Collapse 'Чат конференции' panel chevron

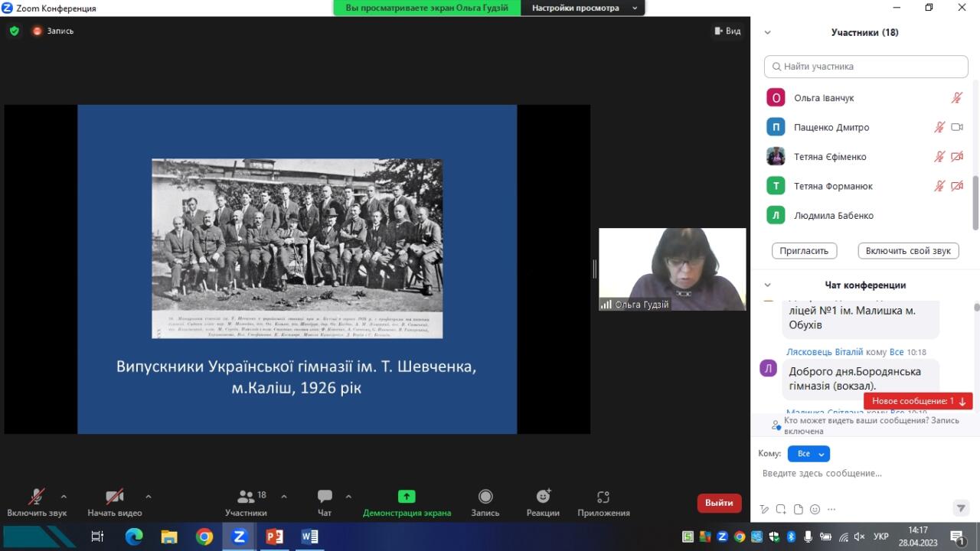pos(767,285)
